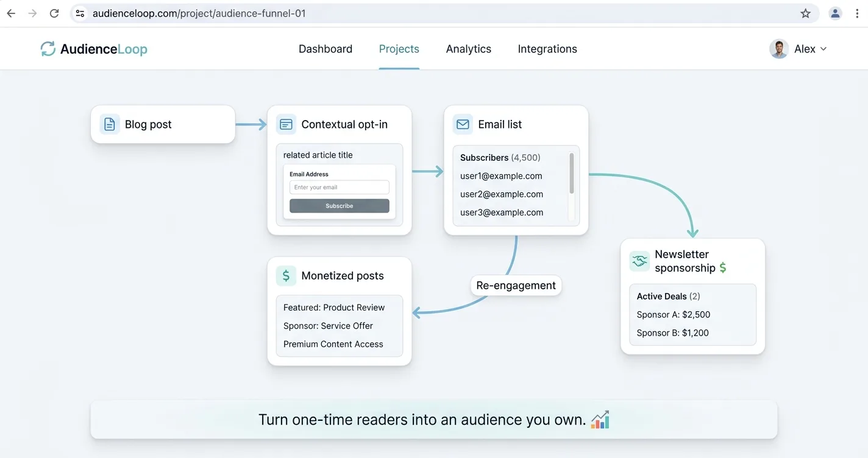Open the browser profile icon
Viewport: 868px width, 458px height.
(x=836, y=13)
